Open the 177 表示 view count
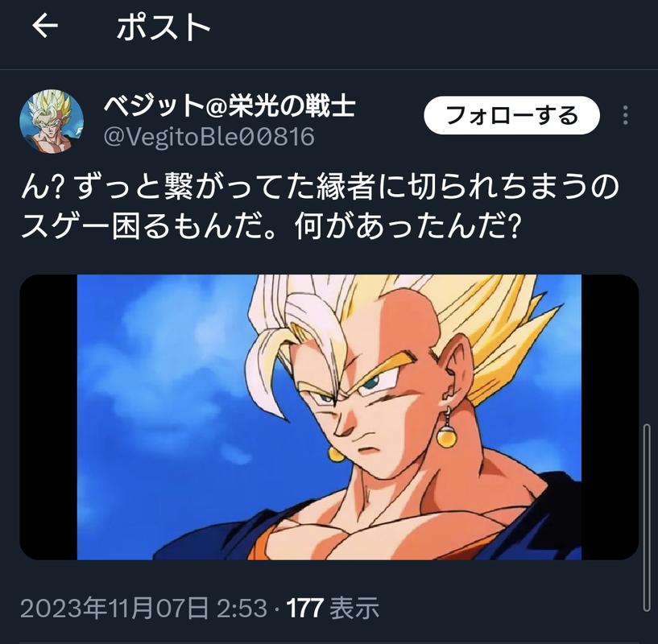This screenshot has width=658, height=644. tap(333, 608)
